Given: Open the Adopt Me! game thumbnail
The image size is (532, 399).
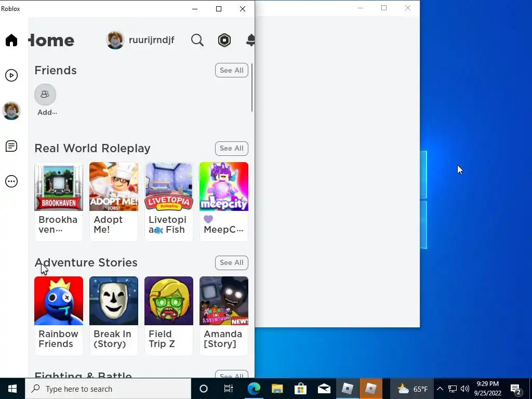Looking at the screenshot, I should pos(114,187).
